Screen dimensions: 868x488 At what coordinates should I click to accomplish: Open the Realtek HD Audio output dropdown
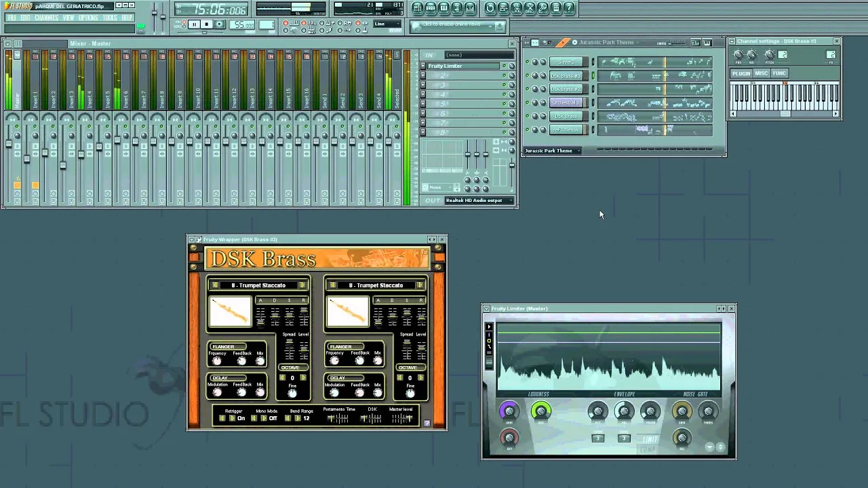pos(479,201)
